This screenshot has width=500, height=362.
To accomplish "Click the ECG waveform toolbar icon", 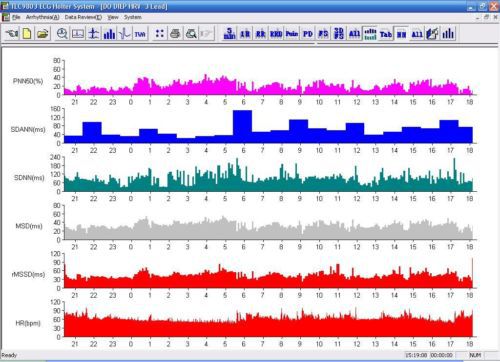I will click(x=124, y=34).
